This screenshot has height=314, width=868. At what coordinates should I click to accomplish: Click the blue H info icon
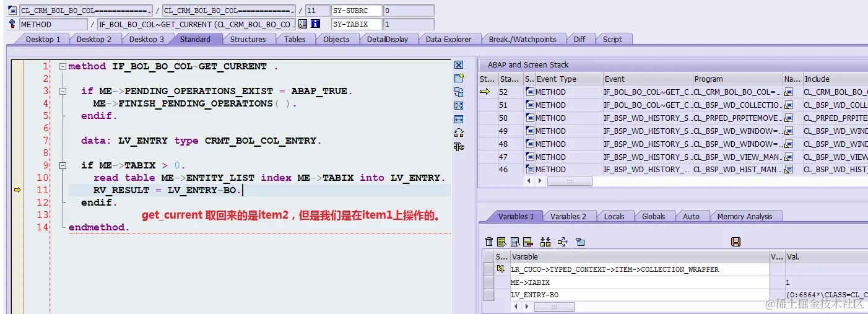316,24
